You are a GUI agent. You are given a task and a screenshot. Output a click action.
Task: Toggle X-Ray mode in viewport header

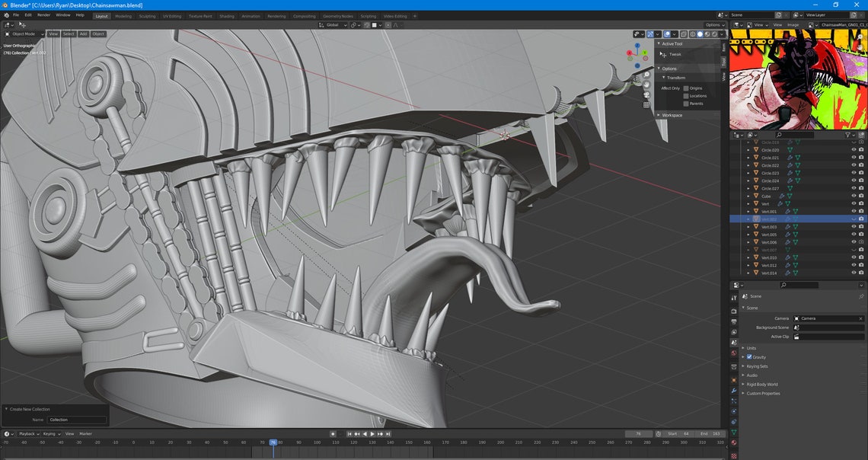(683, 34)
